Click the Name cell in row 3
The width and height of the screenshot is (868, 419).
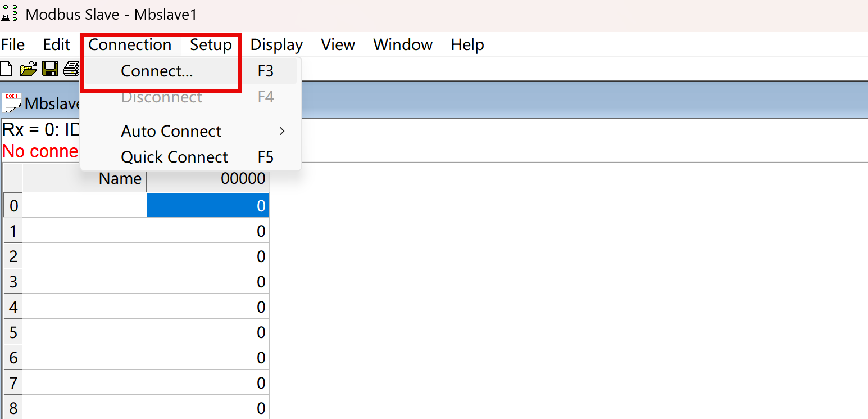tap(84, 281)
